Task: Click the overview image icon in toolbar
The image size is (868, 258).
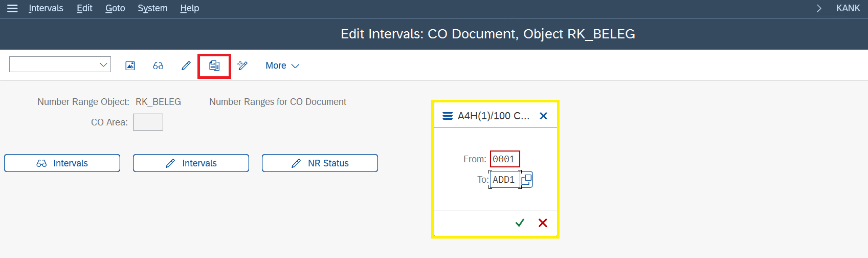Action: click(130, 66)
